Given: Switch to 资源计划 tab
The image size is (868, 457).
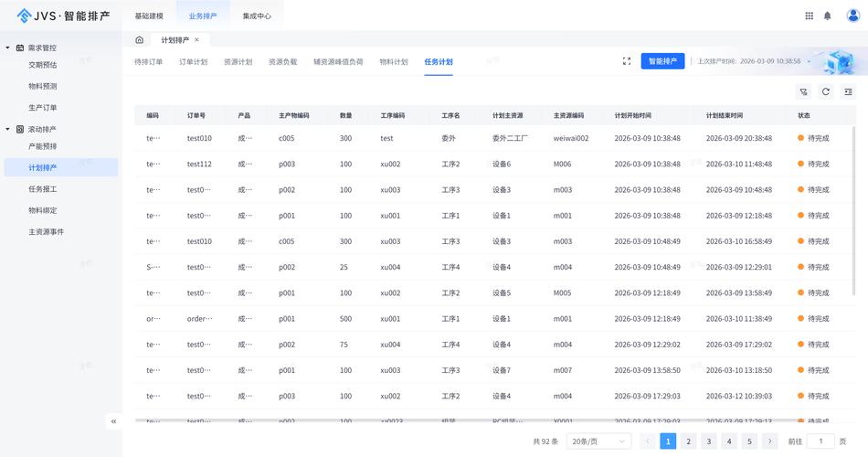Looking at the screenshot, I should click(x=238, y=61).
